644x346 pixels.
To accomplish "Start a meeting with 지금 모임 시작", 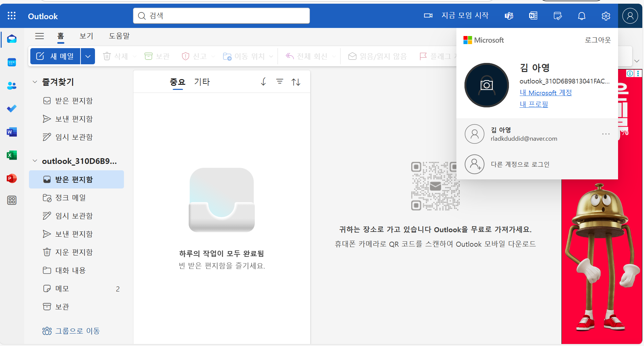I will tap(456, 15).
